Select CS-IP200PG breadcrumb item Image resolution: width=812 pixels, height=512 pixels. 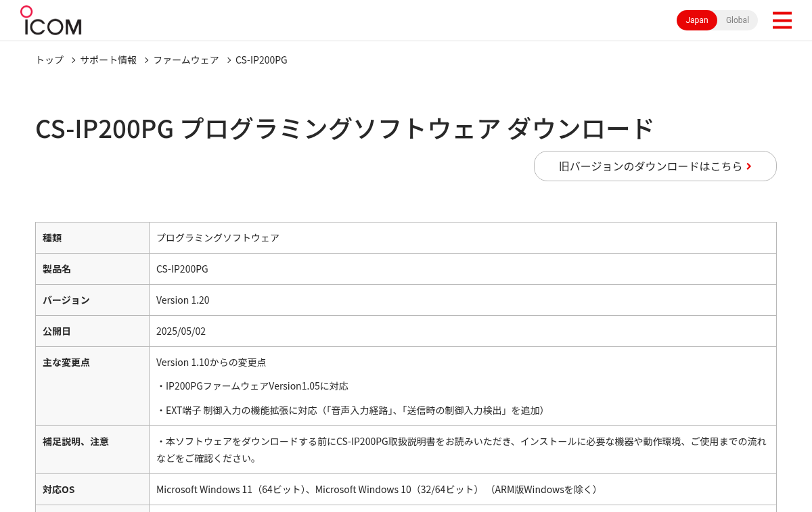(x=261, y=60)
